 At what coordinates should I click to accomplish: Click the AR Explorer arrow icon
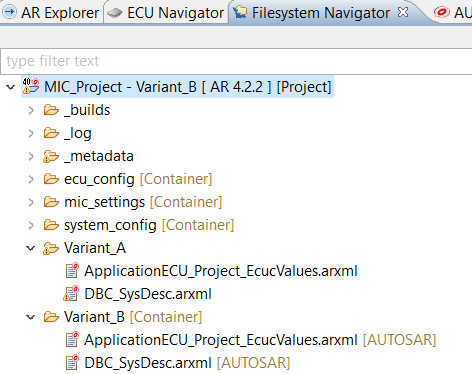9,13
